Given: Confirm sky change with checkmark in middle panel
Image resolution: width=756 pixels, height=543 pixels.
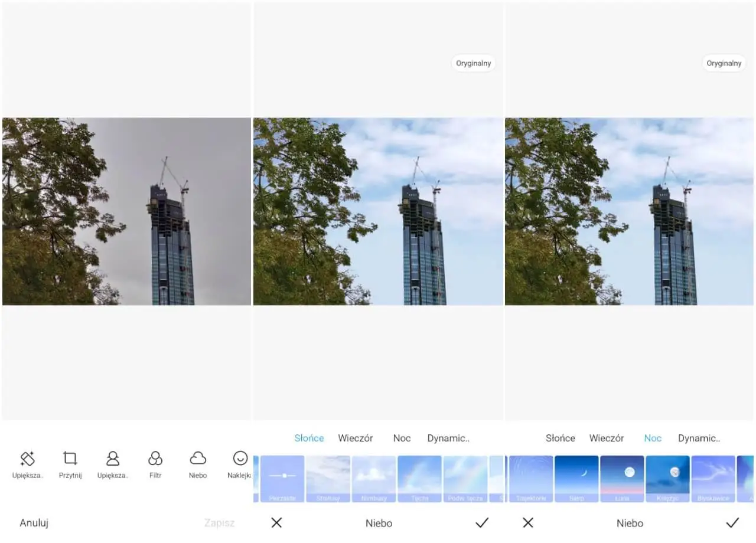Looking at the screenshot, I should click(x=482, y=522).
